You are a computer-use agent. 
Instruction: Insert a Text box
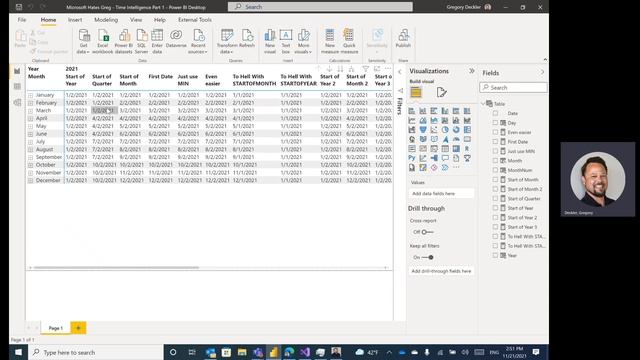click(286, 42)
